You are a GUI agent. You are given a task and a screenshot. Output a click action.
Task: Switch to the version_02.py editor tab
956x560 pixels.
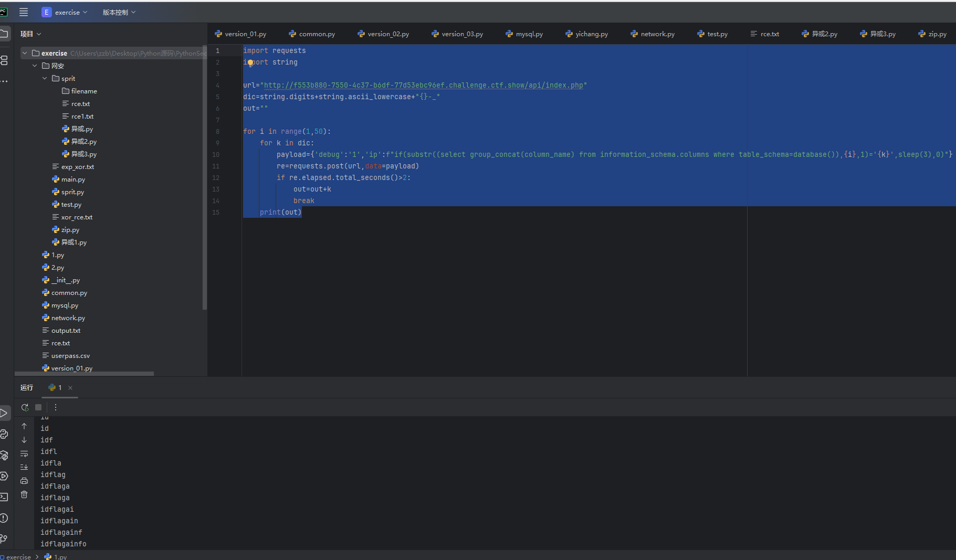click(x=383, y=34)
